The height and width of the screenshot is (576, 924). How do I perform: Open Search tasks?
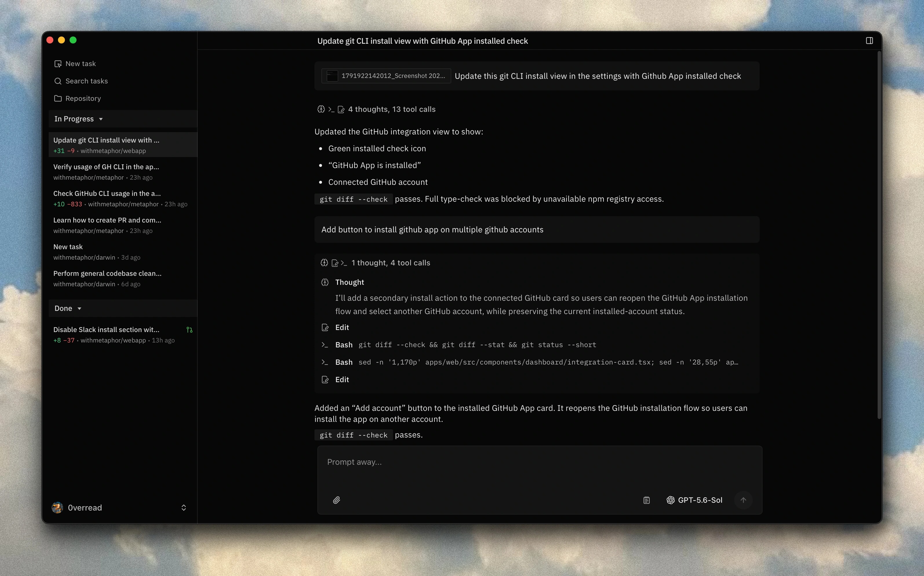[x=81, y=81]
